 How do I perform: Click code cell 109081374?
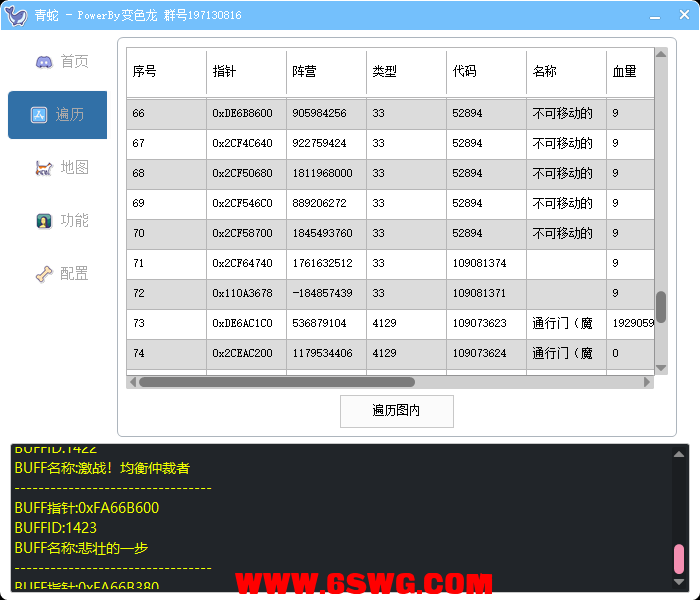pyautogui.click(x=486, y=263)
